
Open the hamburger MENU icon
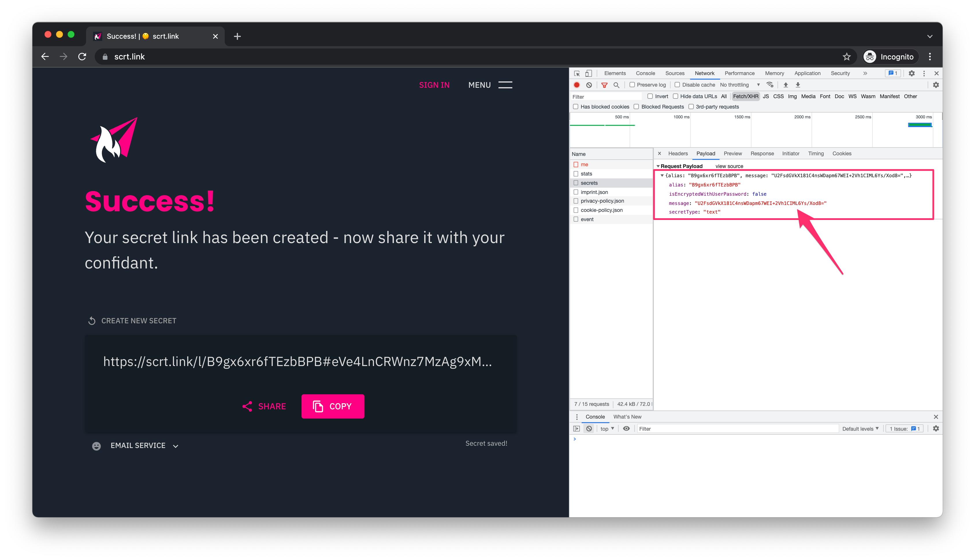[x=505, y=85]
